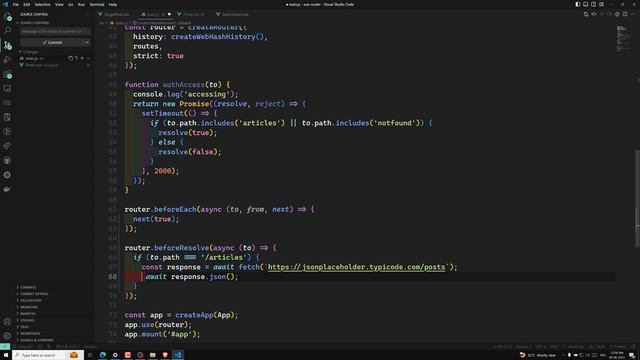
Task: Open Microsoft Edge from the taskbar
Action: point(102,355)
